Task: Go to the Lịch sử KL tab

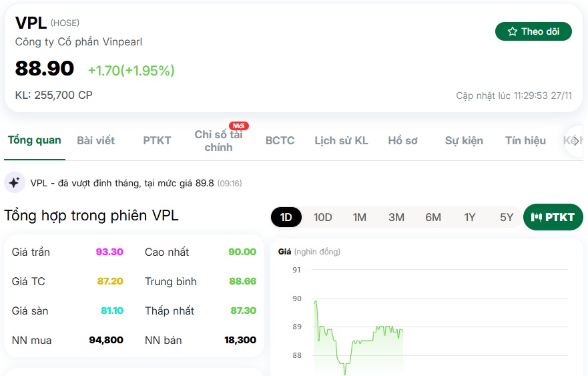Action: 341,141
